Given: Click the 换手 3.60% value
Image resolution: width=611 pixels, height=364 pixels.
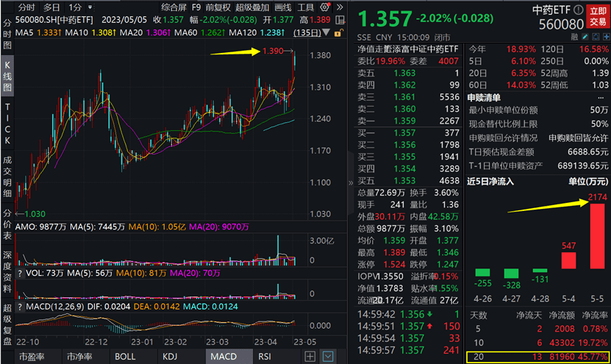Looking at the screenshot, I should (x=446, y=193).
